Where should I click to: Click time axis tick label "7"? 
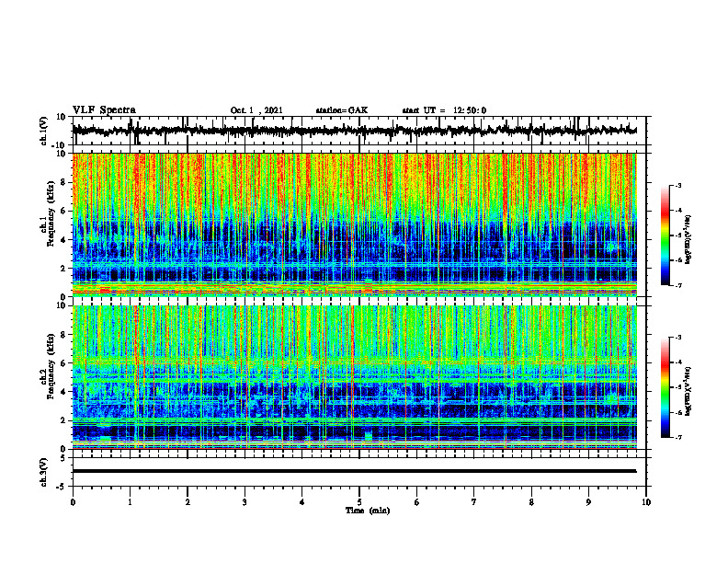tap(474, 502)
